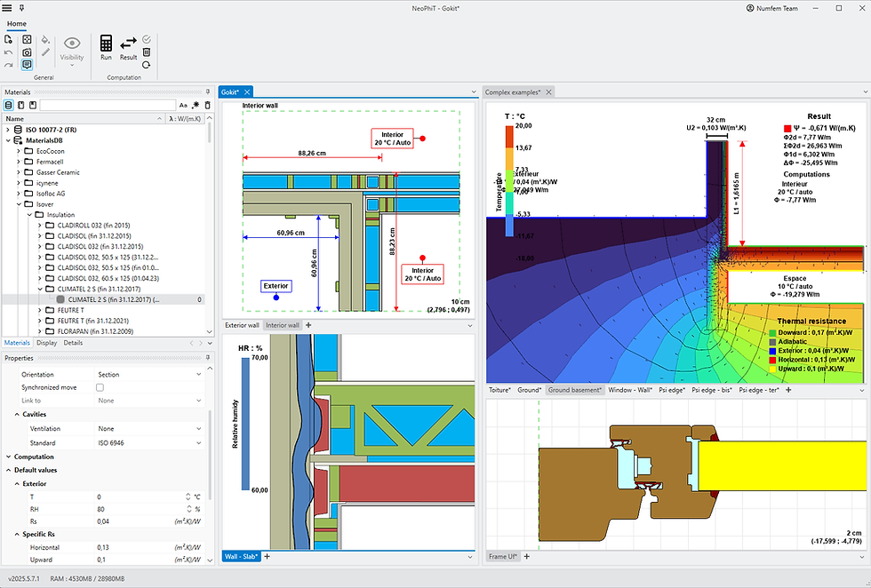871x588 pixels.
Task: Expand the Computation properties section
Action: 8,457
